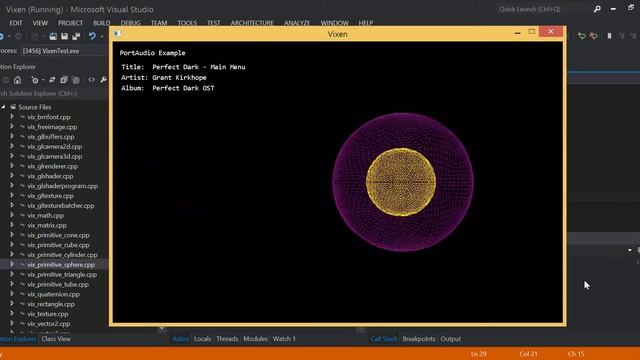Click the Solution Explorer Home icon
The height and width of the screenshot is (360, 640).
click(17, 80)
